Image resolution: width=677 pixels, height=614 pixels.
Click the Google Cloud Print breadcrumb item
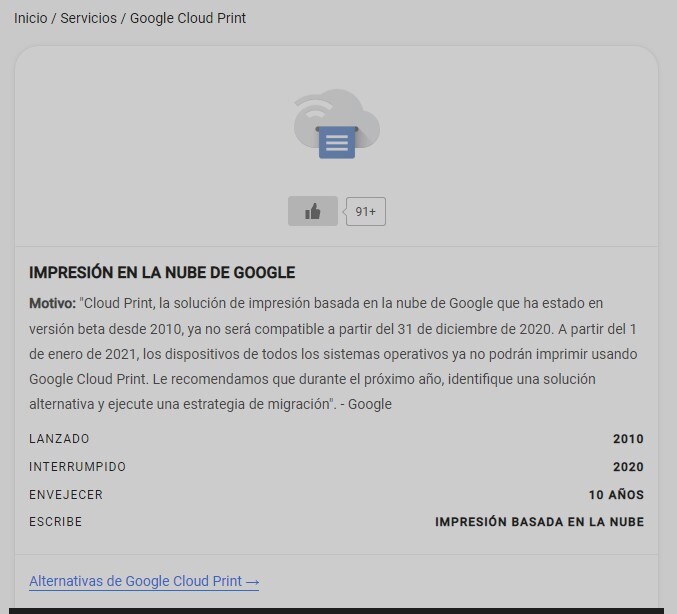click(x=188, y=18)
